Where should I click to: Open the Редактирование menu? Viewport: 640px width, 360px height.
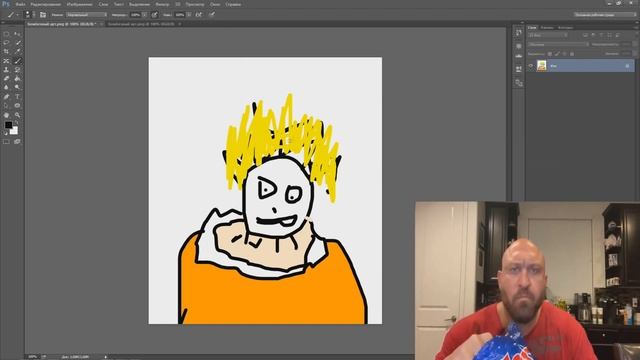pos(46,4)
